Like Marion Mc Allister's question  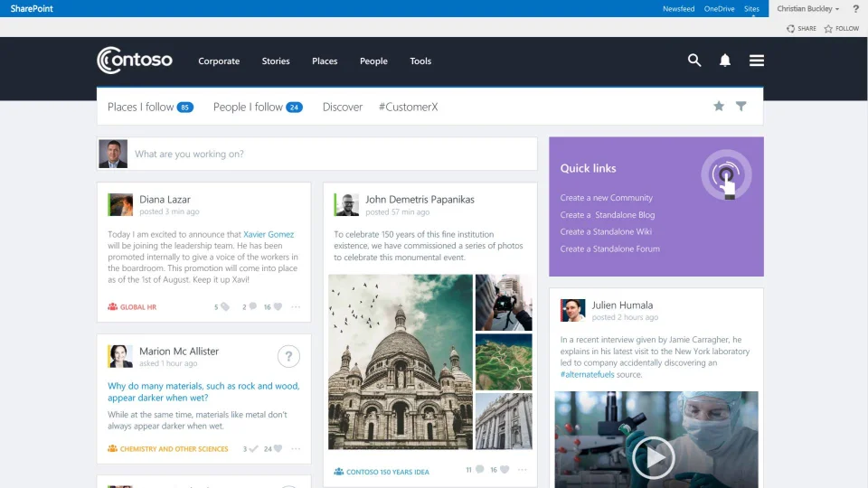click(278, 449)
